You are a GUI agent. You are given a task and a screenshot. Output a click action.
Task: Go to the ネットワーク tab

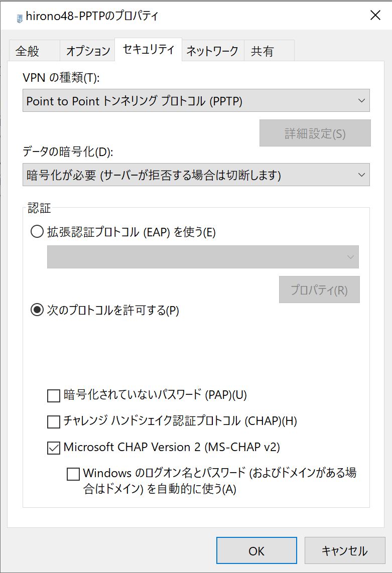click(x=212, y=51)
